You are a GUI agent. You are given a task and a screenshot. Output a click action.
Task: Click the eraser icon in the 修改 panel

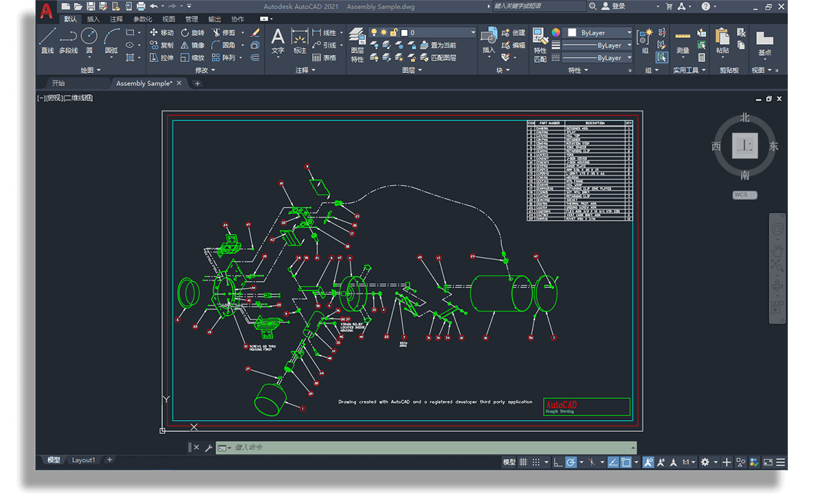pyautogui.click(x=255, y=32)
